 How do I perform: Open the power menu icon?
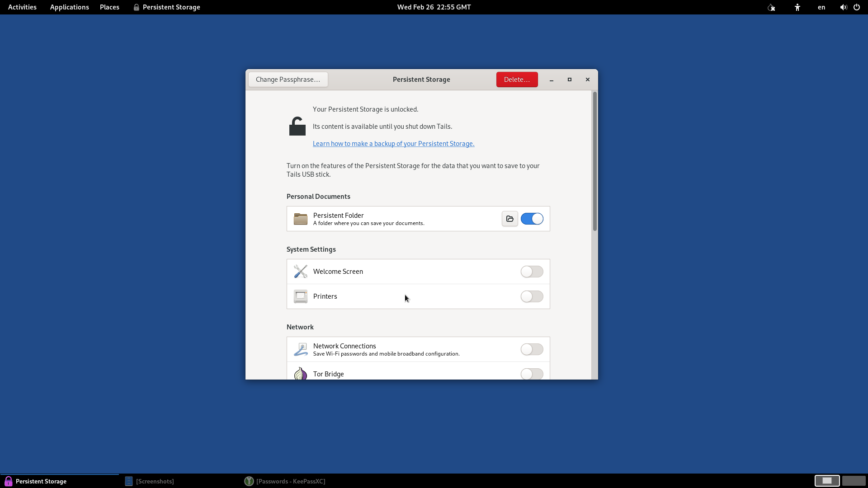tap(857, 7)
